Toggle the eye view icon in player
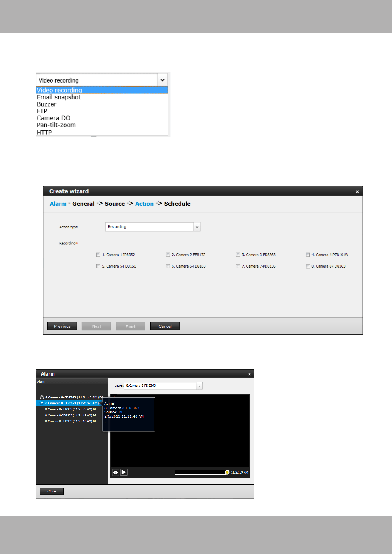392x554 pixels. click(x=115, y=472)
